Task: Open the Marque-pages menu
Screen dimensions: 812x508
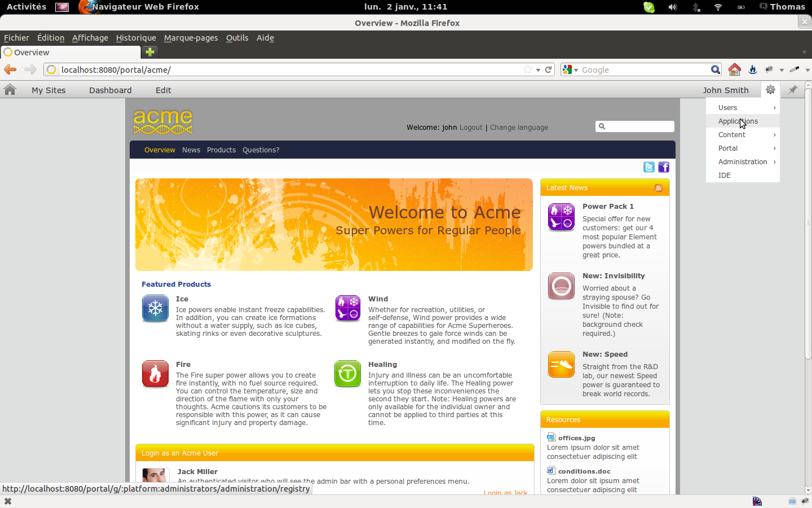Action: click(x=191, y=38)
